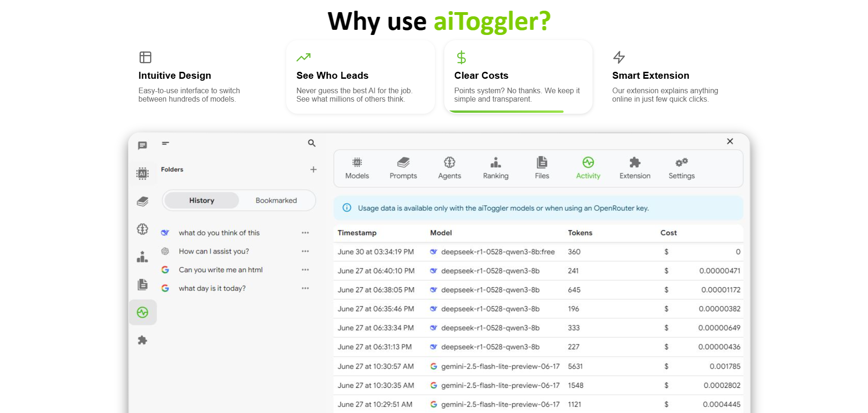Select the 'June 27 at 10:30:57 AM' timestamp
Screen dimensions: 868x413
(376, 367)
